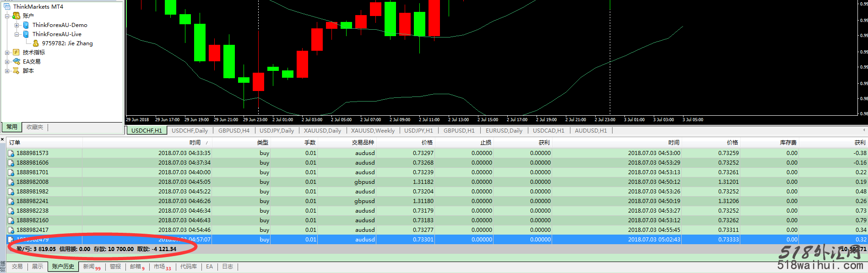The image size is (868, 273).
Task: Expand the EA交易 tree node
Action: tap(7, 62)
